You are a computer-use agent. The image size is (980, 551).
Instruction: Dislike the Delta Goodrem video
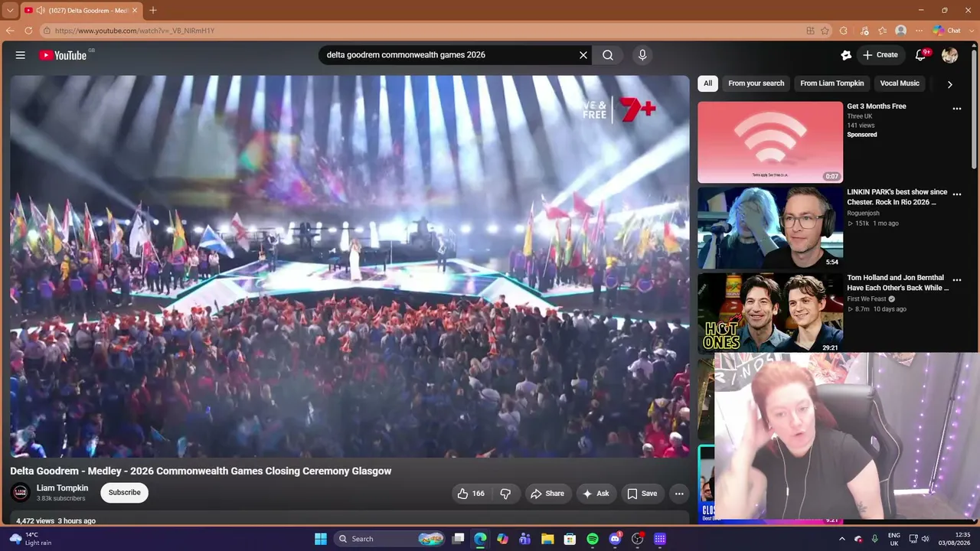[x=505, y=494]
